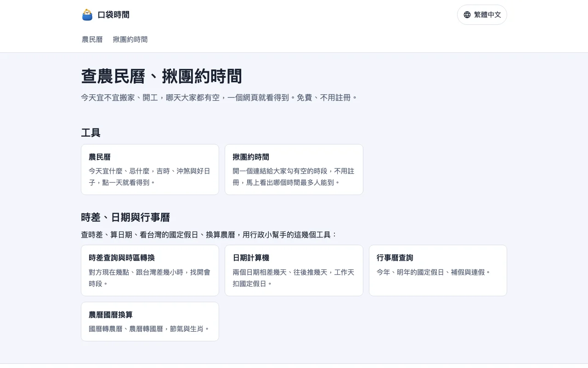Image resolution: width=588 pixels, height=368 pixels.
Task: Open the 時差查詢與時區轉換 card
Action: 150,270
